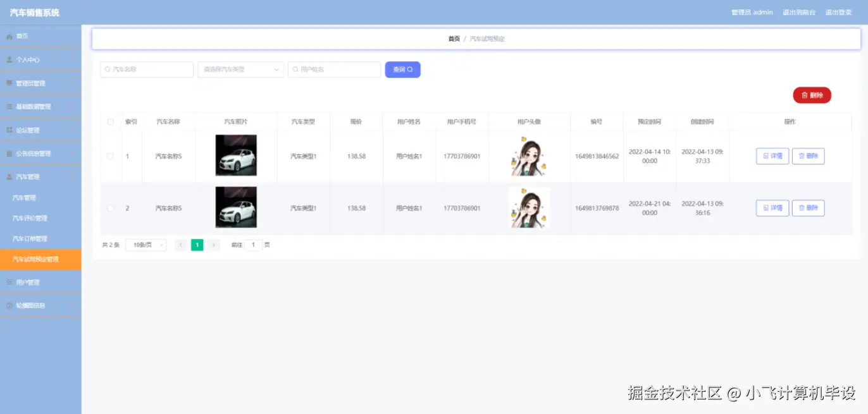The width and height of the screenshot is (868, 414).
Task: Click 创建时间 cell 2022-04-13 09:36:16
Action: (703, 208)
